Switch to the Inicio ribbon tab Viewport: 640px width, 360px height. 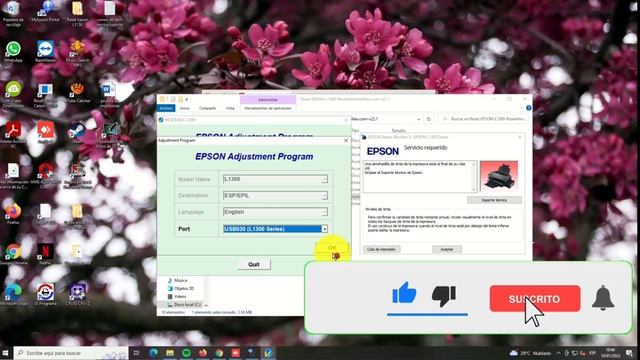(185, 108)
